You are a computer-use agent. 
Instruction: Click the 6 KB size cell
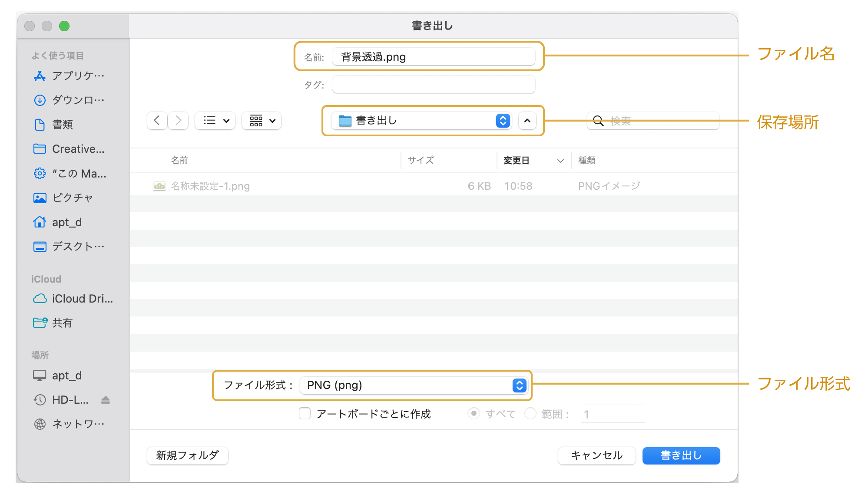(x=479, y=186)
